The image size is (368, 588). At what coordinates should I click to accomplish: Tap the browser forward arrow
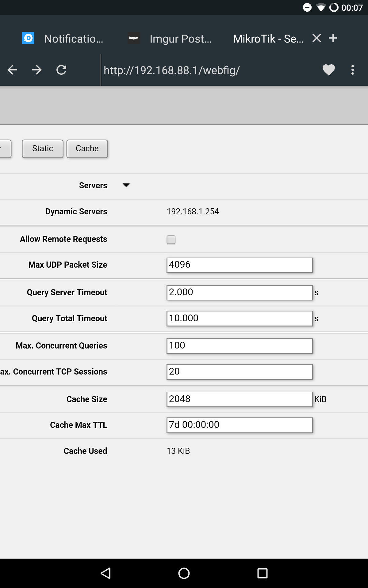37,70
